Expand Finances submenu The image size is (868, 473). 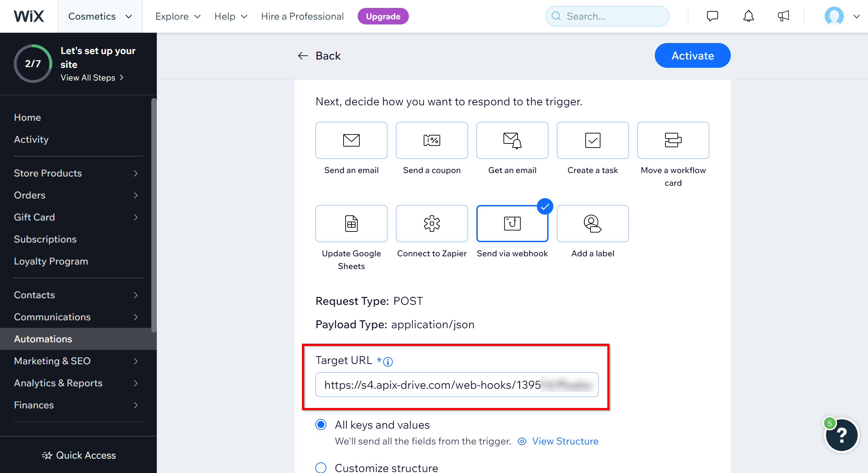pos(136,405)
